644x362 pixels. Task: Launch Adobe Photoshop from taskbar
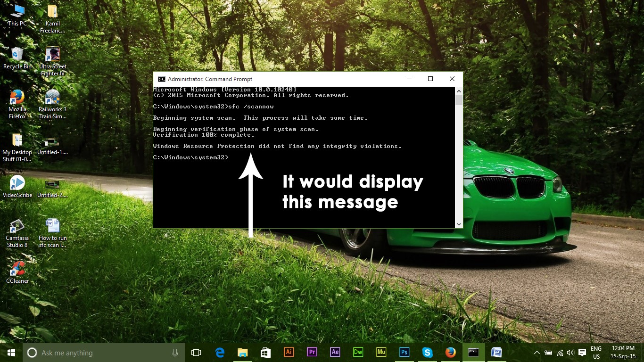tap(404, 353)
